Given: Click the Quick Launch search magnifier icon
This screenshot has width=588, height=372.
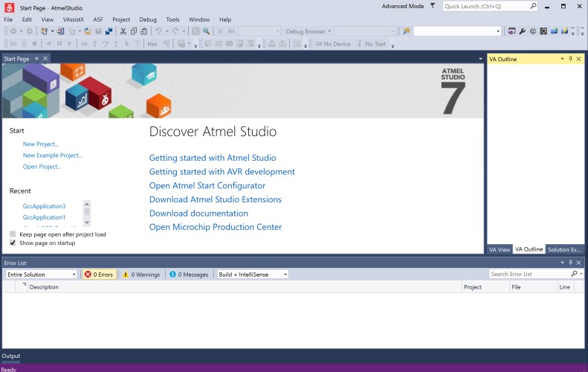Looking at the screenshot, I should 533,6.
